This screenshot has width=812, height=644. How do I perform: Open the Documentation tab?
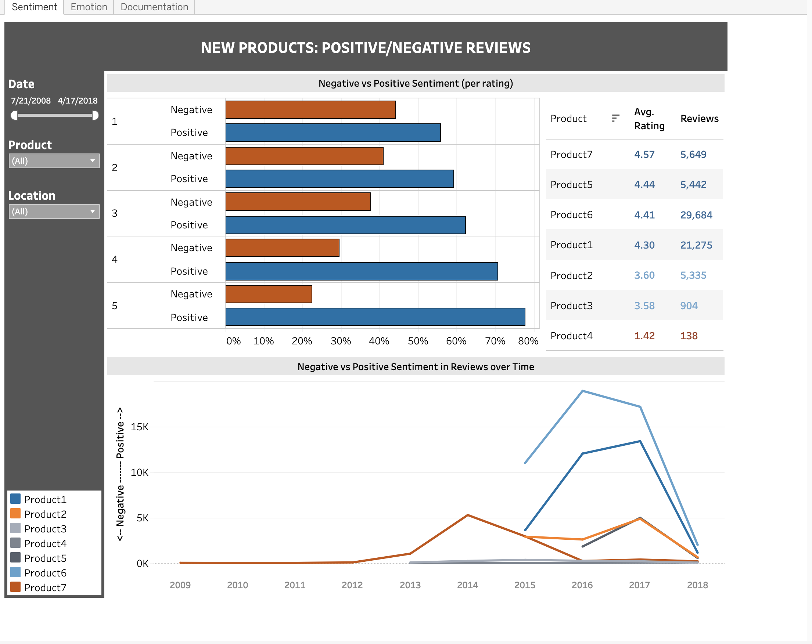(x=154, y=7)
